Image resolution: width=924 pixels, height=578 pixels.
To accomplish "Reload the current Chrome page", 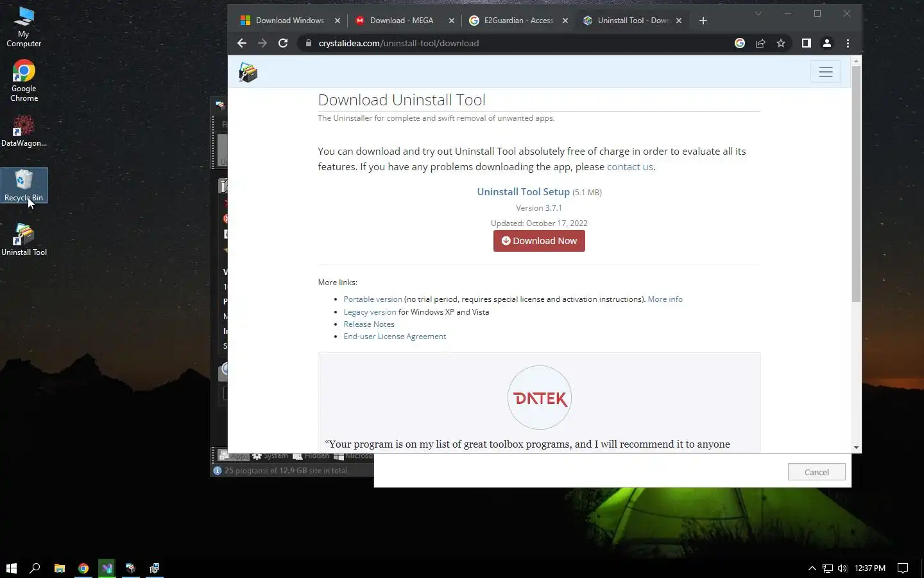I will [x=283, y=43].
